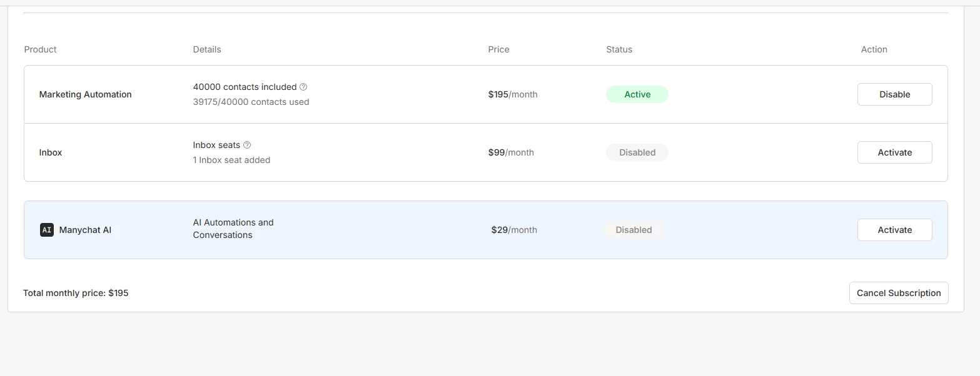Screen dimensions: 980x376
Task: Click the 39175/40000 contacts used text
Action: 251,102
